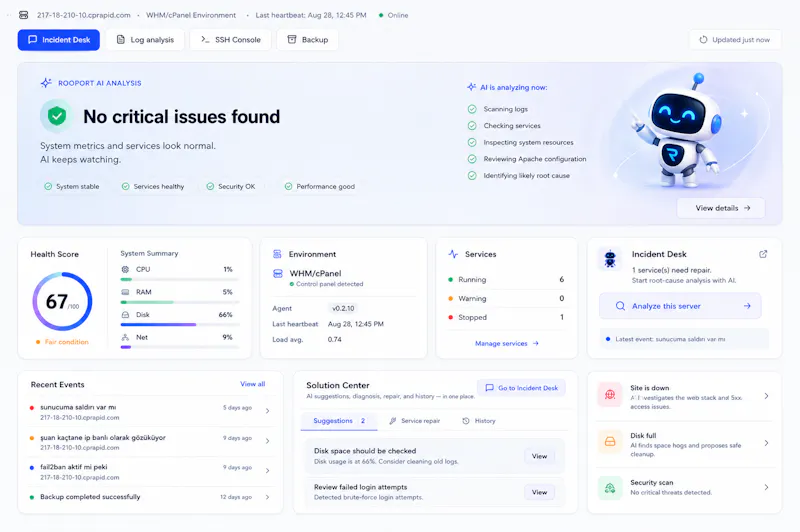
Task: Click the Updated just now refresh button
Action: (x=735, y=40)
